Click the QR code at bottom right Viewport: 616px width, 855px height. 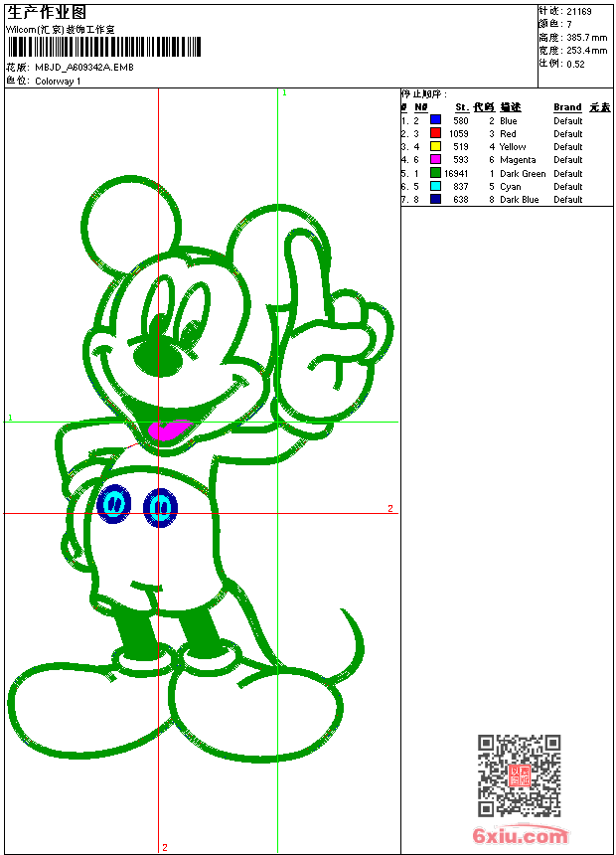520,775
